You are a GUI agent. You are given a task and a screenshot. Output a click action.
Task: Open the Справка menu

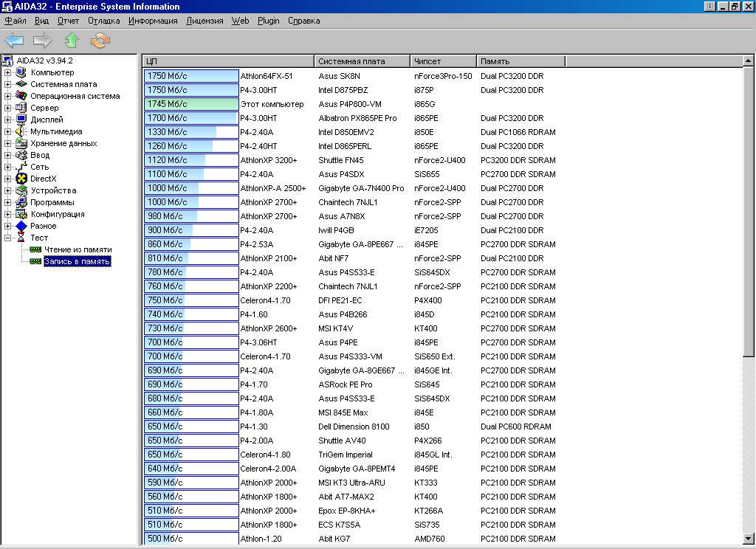point(303,21)
